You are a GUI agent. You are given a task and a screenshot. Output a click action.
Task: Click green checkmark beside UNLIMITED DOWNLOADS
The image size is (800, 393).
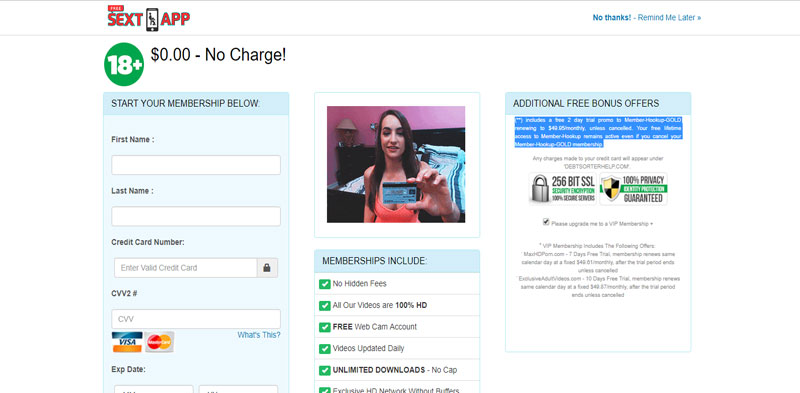(324, 370)
